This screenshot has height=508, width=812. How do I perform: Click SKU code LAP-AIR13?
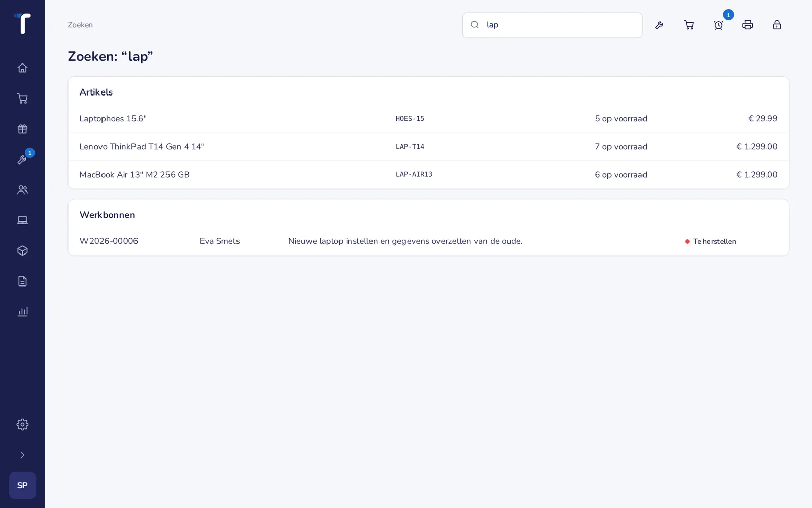(x=414, y=174)
